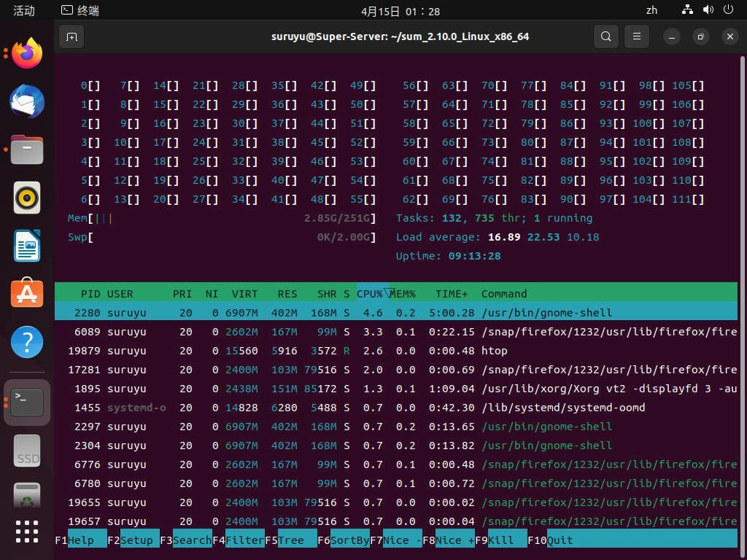Screen dimensions: 747x560
Task: Open Thunderbird mail from the dock
Action: tap(27, 101)
